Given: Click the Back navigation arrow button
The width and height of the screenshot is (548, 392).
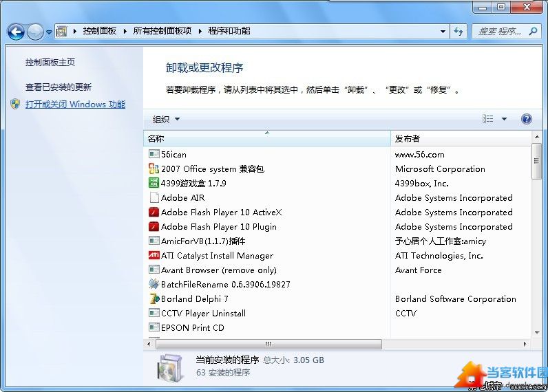Looking at the screenshot, I should 16,32.
